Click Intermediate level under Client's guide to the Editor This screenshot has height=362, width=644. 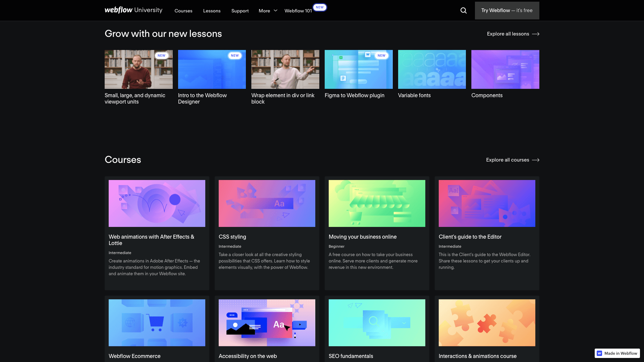pyautogui.click(x=450, y=246)
